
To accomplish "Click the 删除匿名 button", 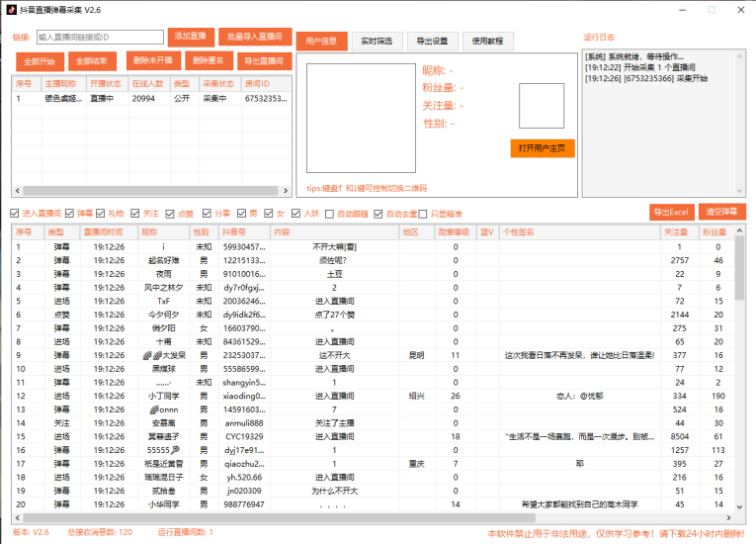I will click(209, 60).
